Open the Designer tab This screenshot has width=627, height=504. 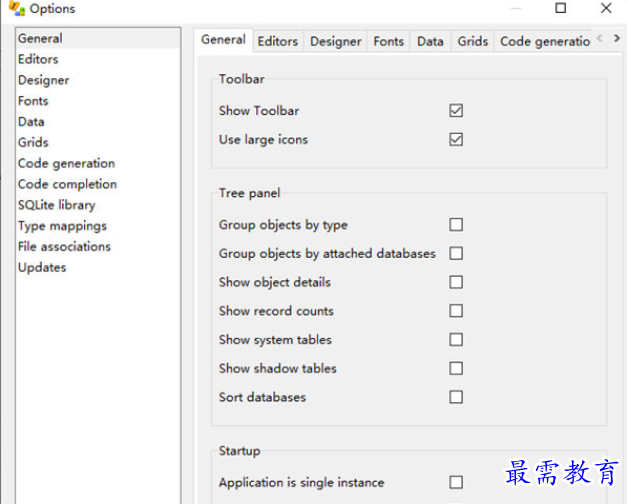pyautogui.click(x=335, y=41)
